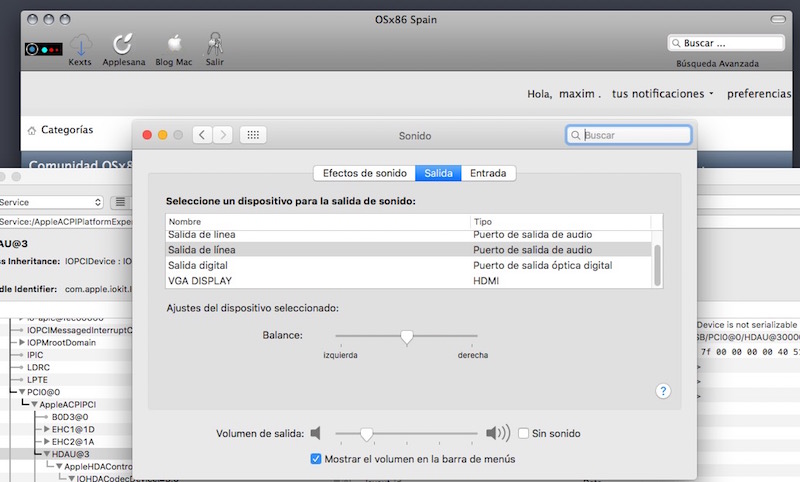The height and width of the screenshot is (482, 800).
Task: Click the list view icon in IORegistry window
Action: click(120, 202)
